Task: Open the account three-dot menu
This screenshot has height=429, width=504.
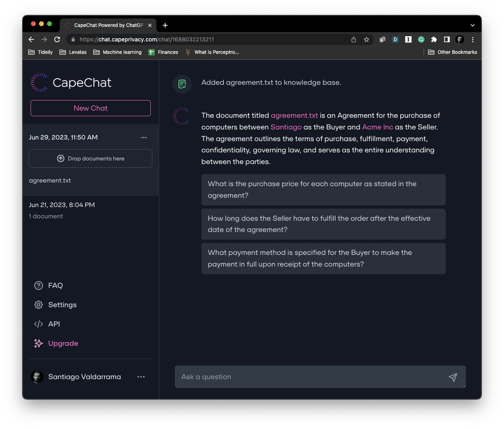Action: click(141, 377)
